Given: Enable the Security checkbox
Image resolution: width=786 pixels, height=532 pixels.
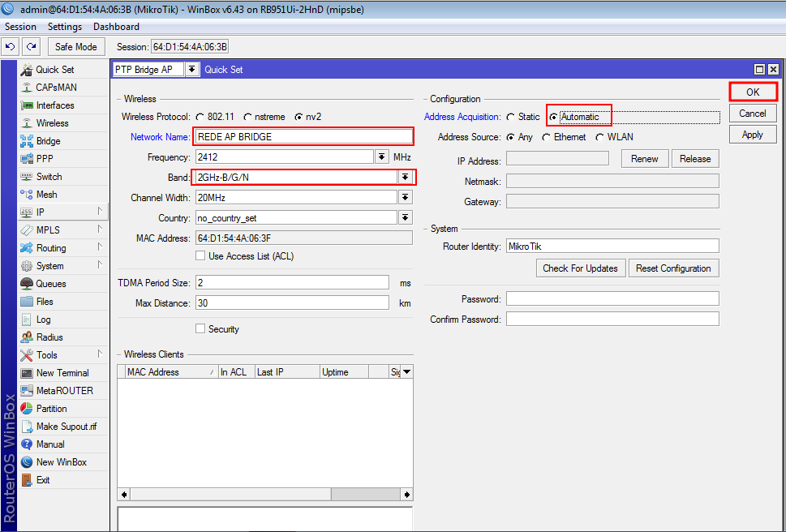Looking at the screenshot, I should 200,329.
